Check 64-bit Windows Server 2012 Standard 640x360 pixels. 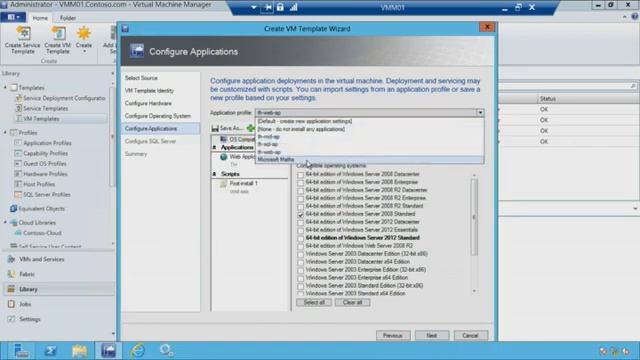301,238
